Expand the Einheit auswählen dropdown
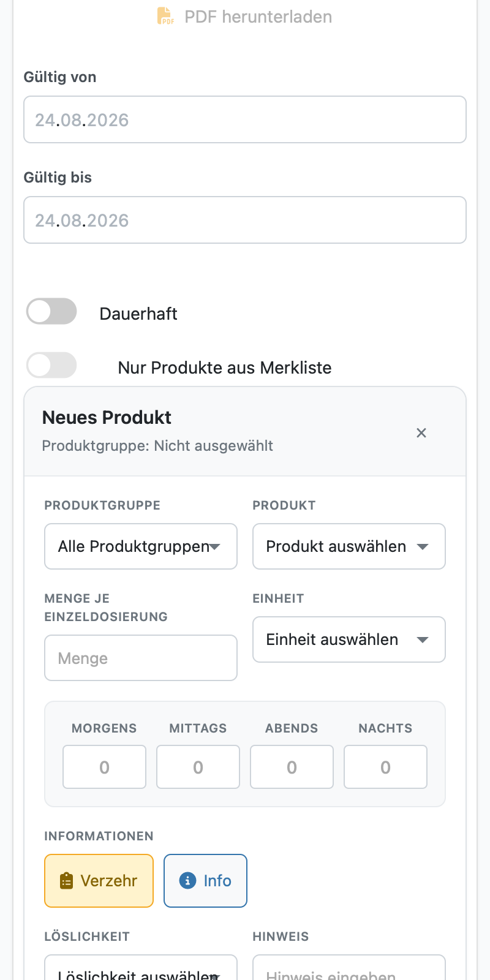The width and height of the screenshot is (490, 980). click(x=349, y=639)
